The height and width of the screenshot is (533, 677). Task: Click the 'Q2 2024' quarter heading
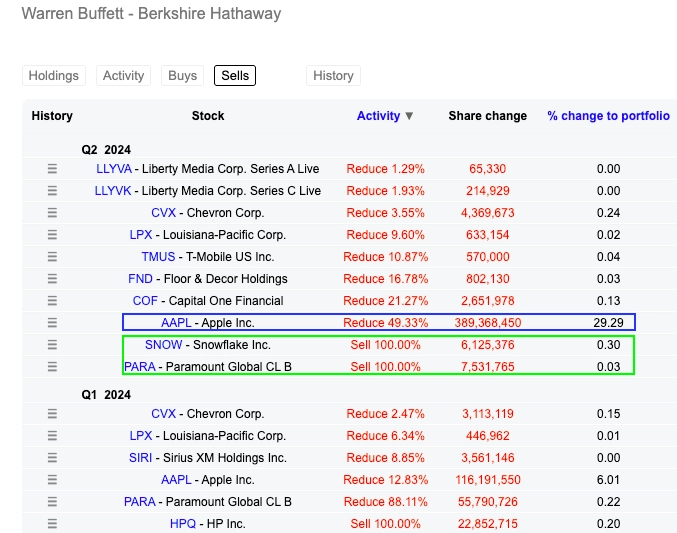tap(106, 149)
